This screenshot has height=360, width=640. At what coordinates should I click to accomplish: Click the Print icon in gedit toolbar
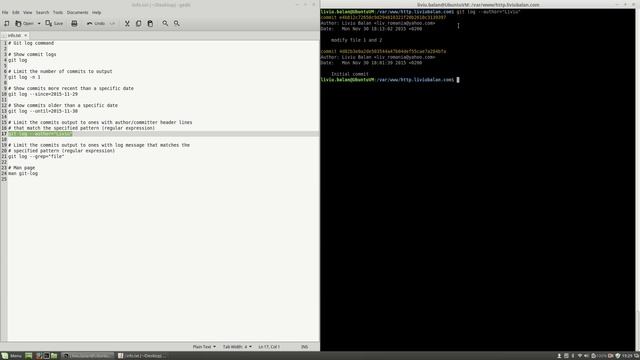click(x=74, y=24)
